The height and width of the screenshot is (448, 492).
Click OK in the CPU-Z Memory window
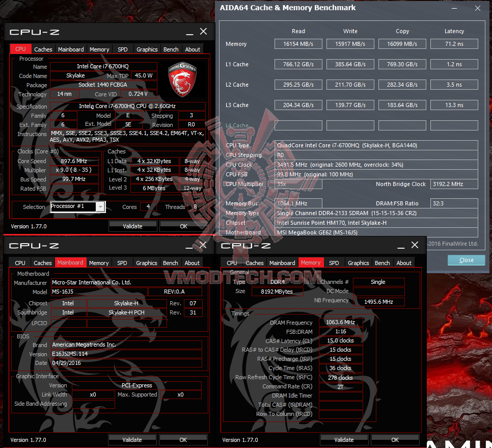395,440
